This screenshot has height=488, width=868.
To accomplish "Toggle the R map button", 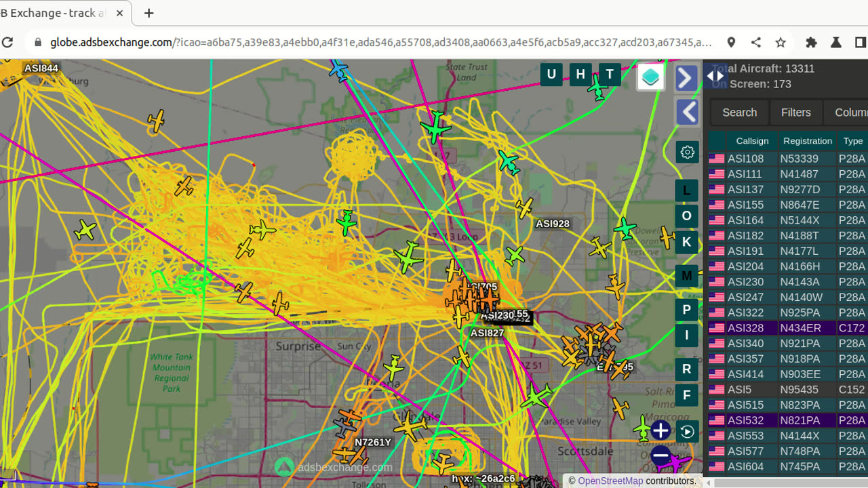I will [686, 369].
